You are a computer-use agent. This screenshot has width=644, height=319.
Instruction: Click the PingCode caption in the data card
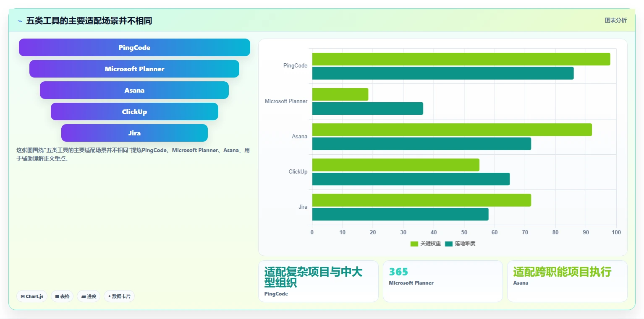276,294
